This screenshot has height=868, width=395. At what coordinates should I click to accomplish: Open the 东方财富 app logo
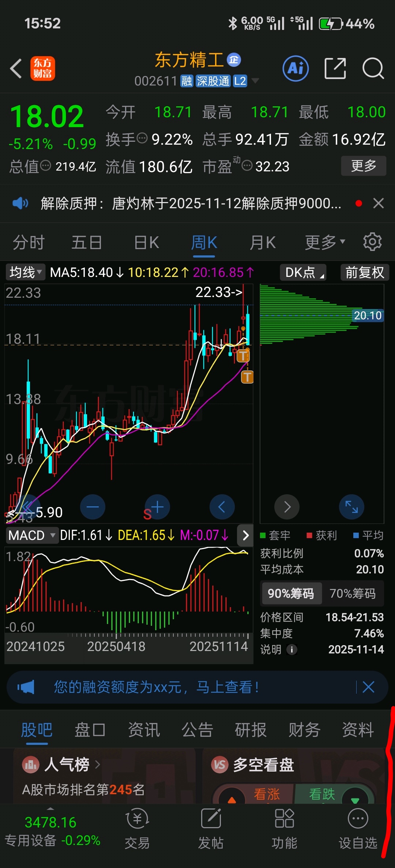[42, 68]
